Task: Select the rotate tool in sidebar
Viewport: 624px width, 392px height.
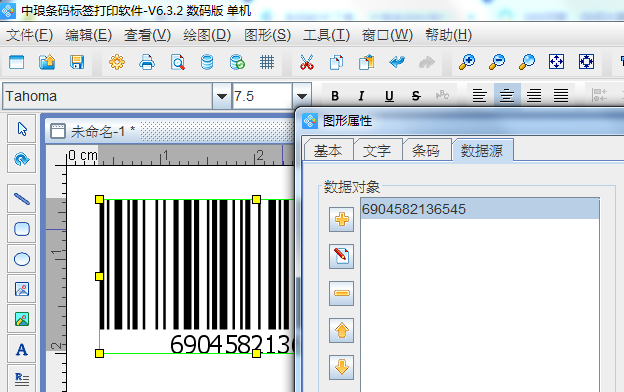Action: coord(22,159)
